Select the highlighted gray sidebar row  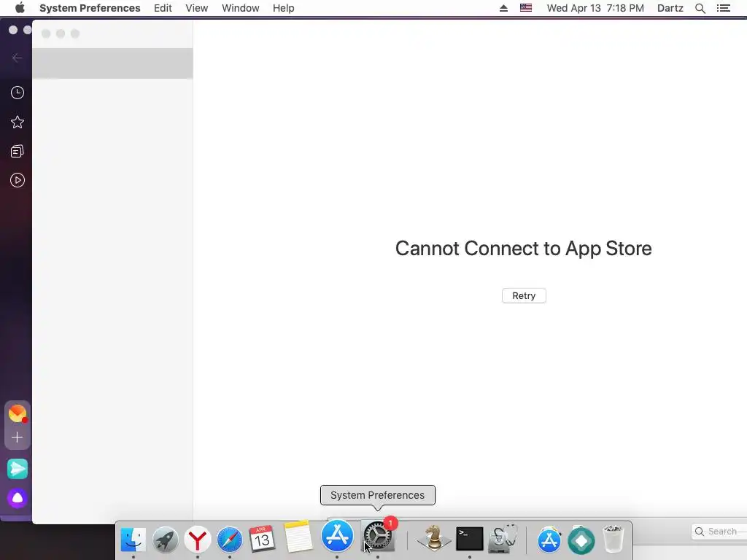point(112,63)
